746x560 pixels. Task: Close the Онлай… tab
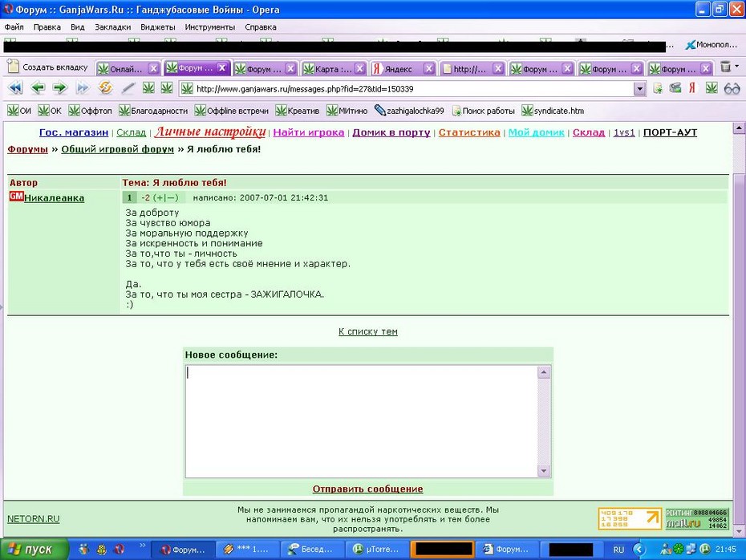(x=153, y=68)
